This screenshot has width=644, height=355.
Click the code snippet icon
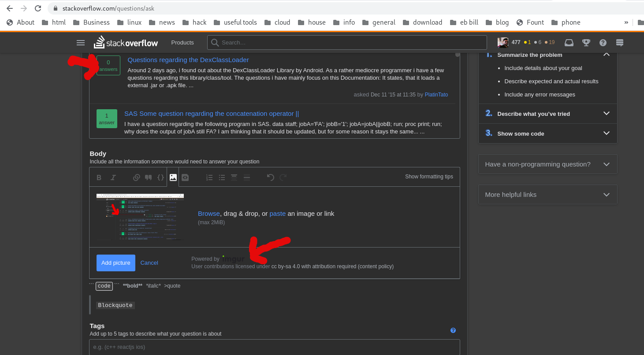(185, 177)
